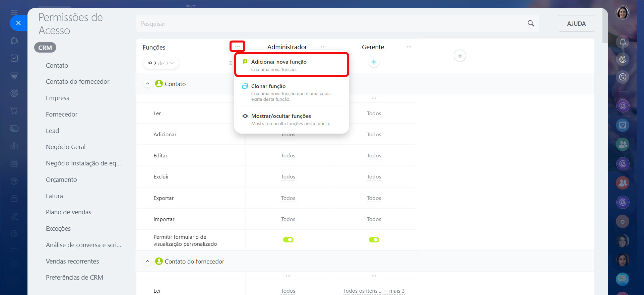Viewport: 644px width, 295px height.
Task: Click the three dots in Gerente Contato section
Action: coord(374,98)
